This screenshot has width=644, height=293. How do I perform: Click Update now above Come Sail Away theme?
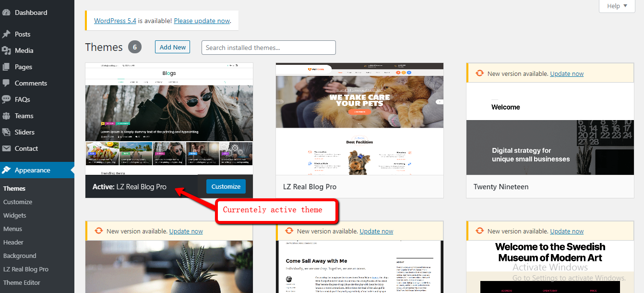pos(377,231)
